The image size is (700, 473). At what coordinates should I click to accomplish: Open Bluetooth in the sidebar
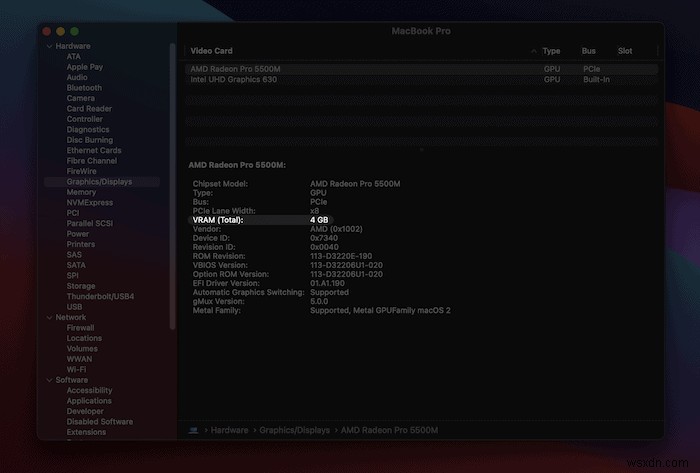[x=84, y=88]
